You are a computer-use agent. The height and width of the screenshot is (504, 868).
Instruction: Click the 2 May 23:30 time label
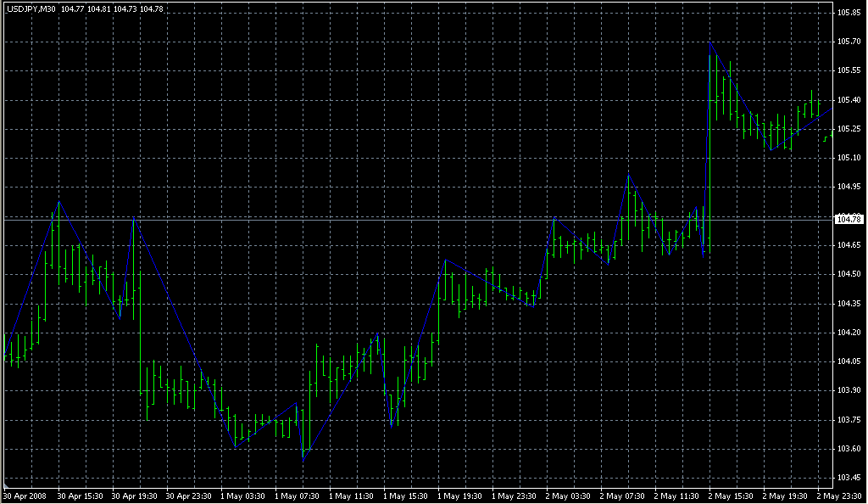pyautogui.click(x=839, y=496)
